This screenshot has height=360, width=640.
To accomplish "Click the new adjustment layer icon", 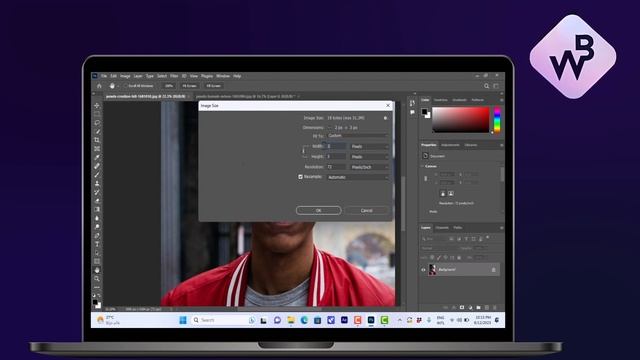I will click(470, 307).
